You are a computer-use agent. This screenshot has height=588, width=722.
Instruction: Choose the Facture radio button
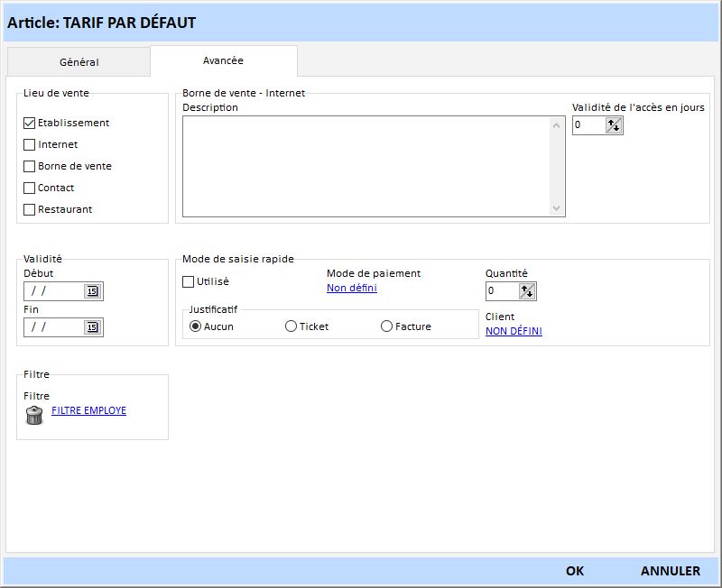click(x=386, y=326)
